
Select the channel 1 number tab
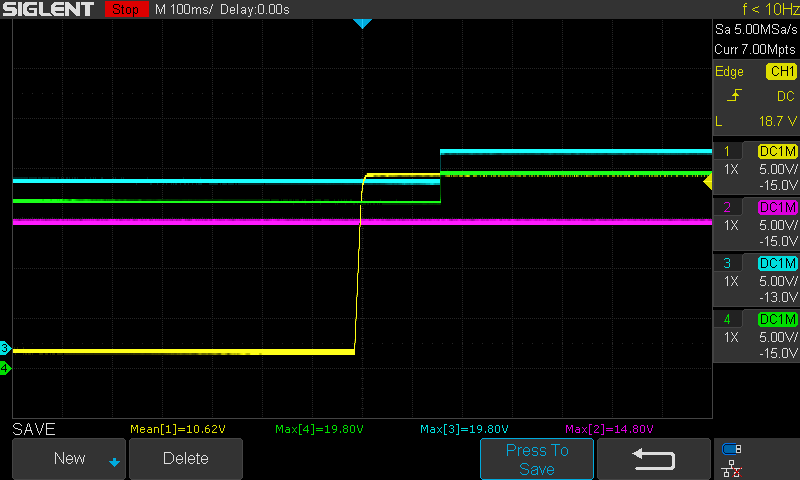[727, 151]
